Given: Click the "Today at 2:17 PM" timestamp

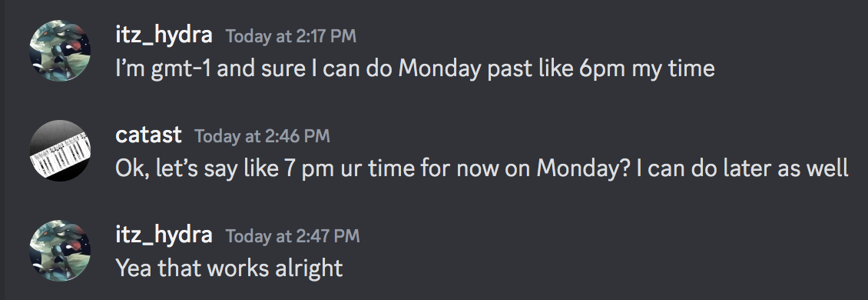Looking at the screenshot, I should (x=291, y=37).
